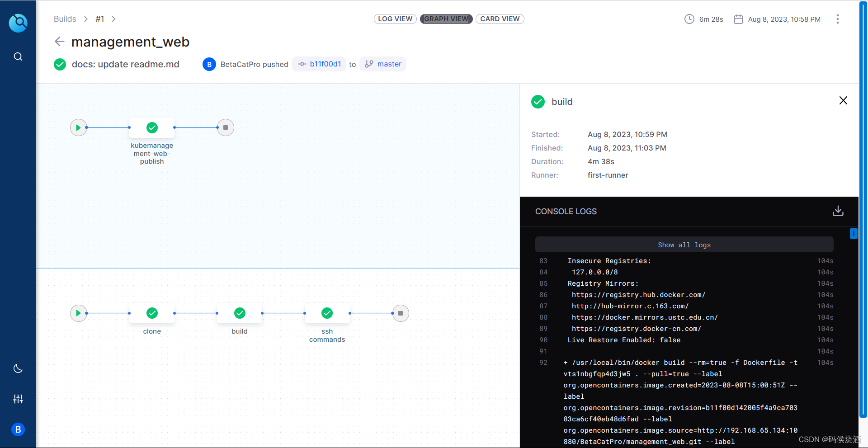Click build number #1 breadcrumb
Image resolution: width=868 pixels, height=448 pixels.
[x=100, y=19]
